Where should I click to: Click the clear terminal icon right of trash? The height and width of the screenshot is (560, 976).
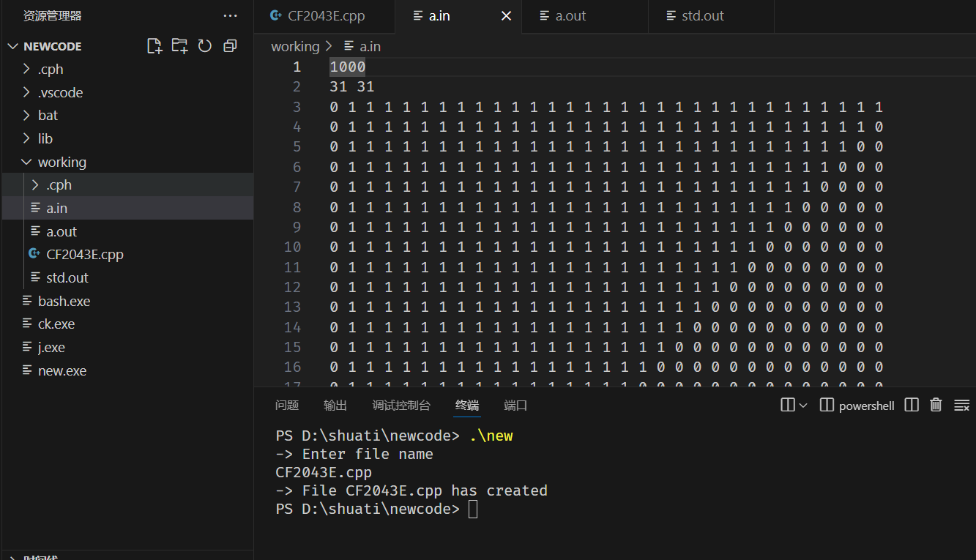(961, 405)
